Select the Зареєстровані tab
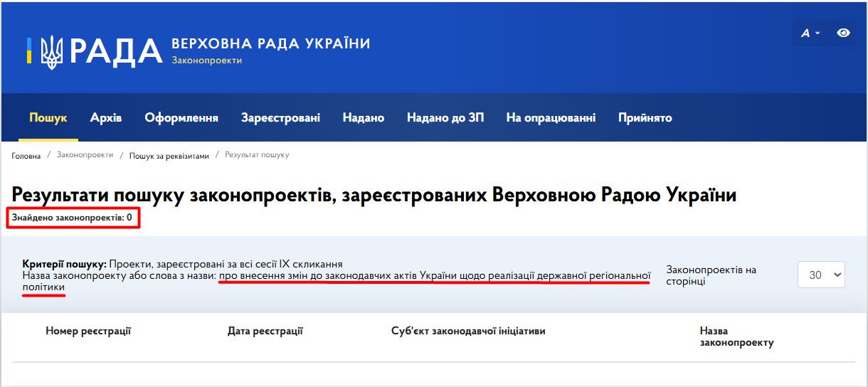This screenshot has width=868, height=387. [x=280, y=117]
